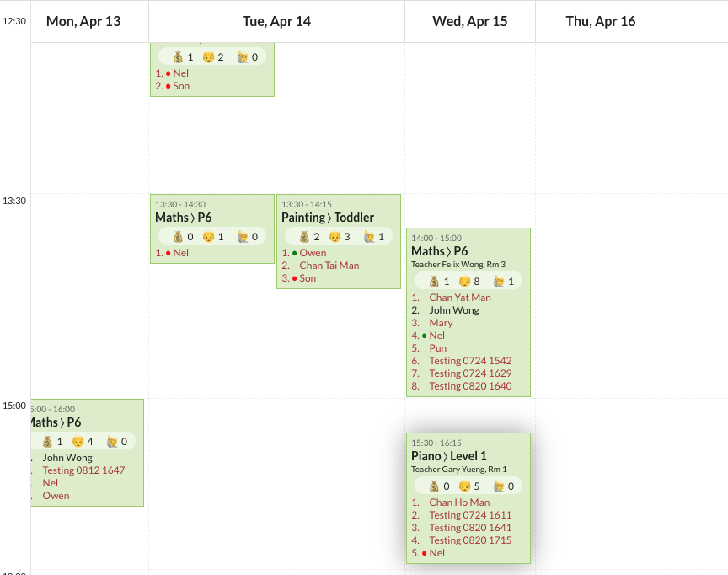Select John Wong in Monday Maths P6 class
This screenshot has width=728, height=575.
tap(67, 458)
